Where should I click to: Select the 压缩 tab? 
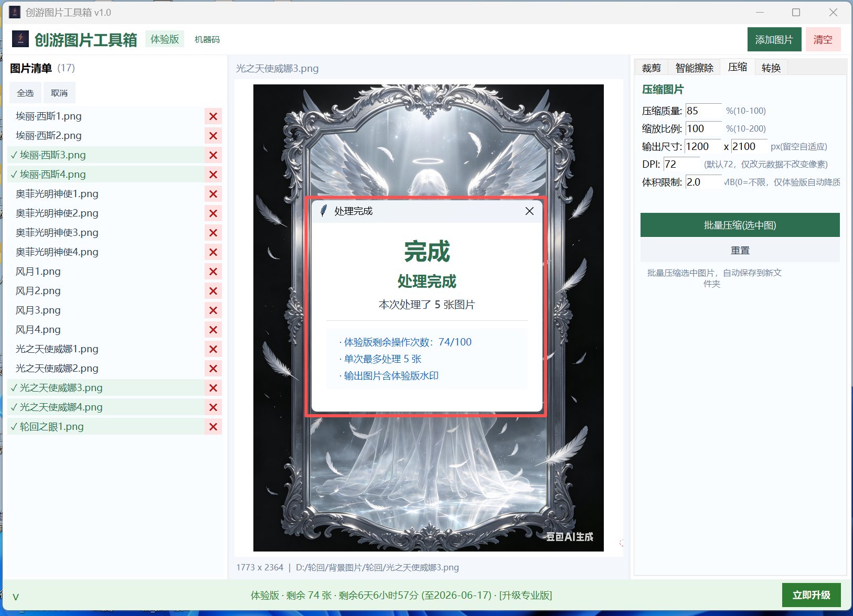click(737, 67)
